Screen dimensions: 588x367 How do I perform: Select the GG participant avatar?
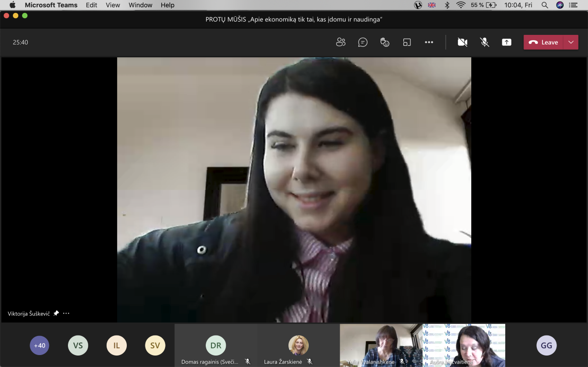[546, 345]
